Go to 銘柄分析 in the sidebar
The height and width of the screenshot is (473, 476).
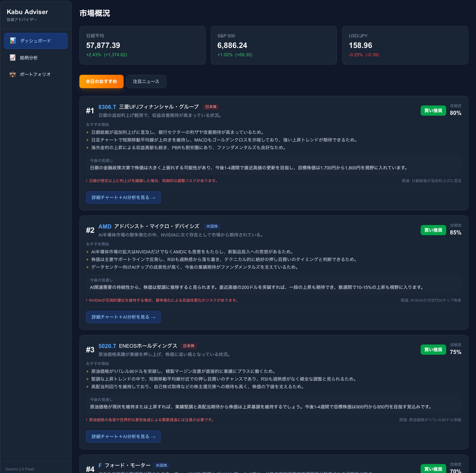(x=36, y=58)
